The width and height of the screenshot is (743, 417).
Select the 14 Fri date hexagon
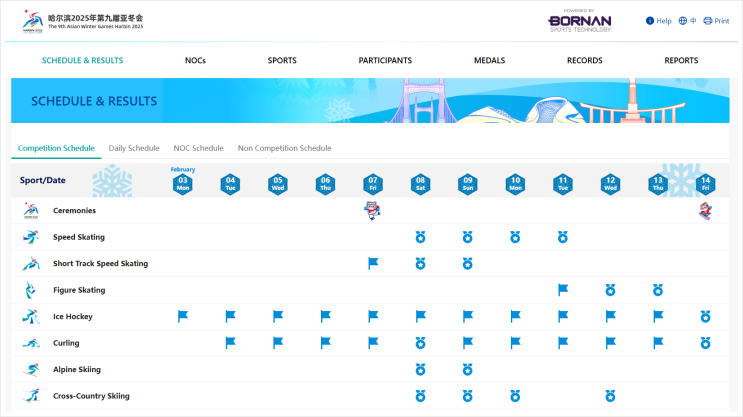(x=706, y=184)
